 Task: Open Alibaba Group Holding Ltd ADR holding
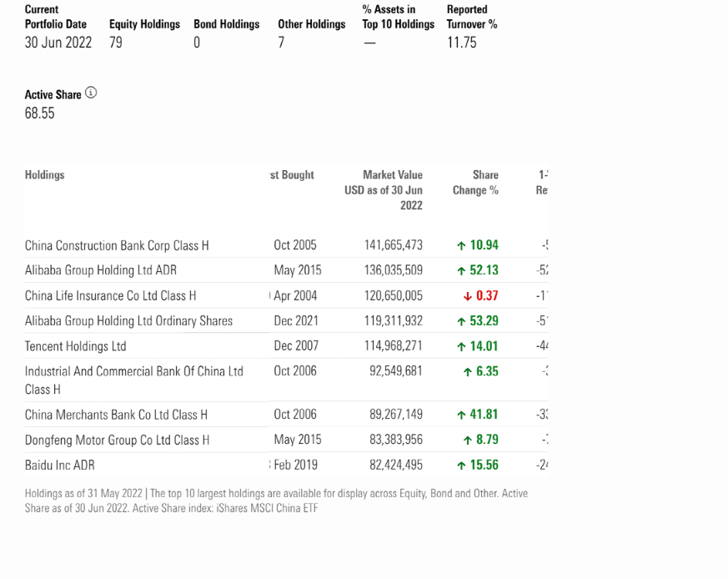coord(100,270)
